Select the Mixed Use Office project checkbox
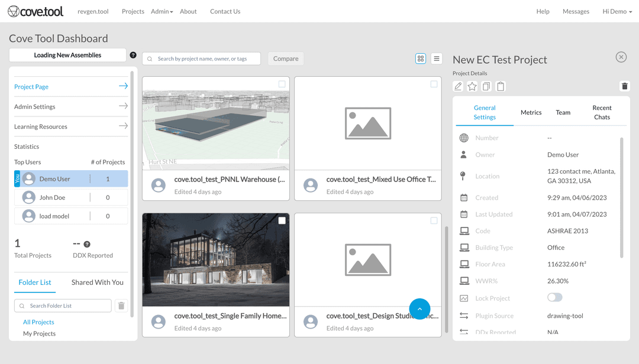The width and height of the screenshot is (639, 364). pyautogui.click(x=434, y=84)
